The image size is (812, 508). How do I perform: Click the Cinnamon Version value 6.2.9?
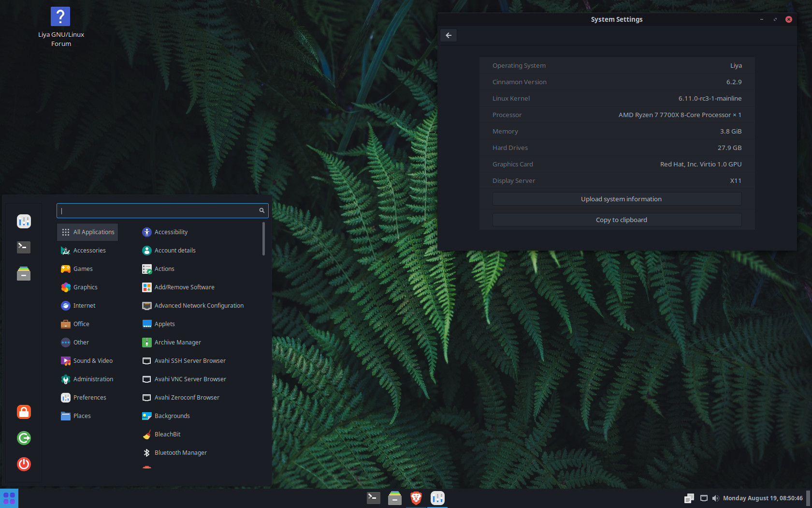tap(734, 82)
